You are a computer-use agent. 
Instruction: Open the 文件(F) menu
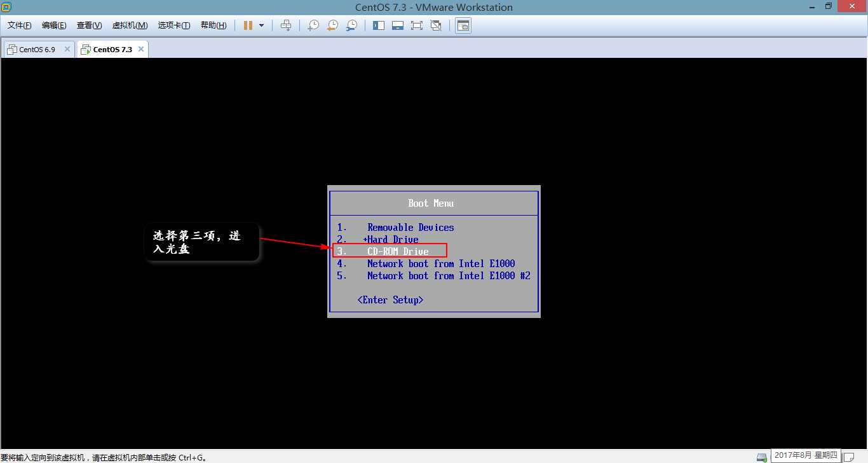click(x=20, y=25)
